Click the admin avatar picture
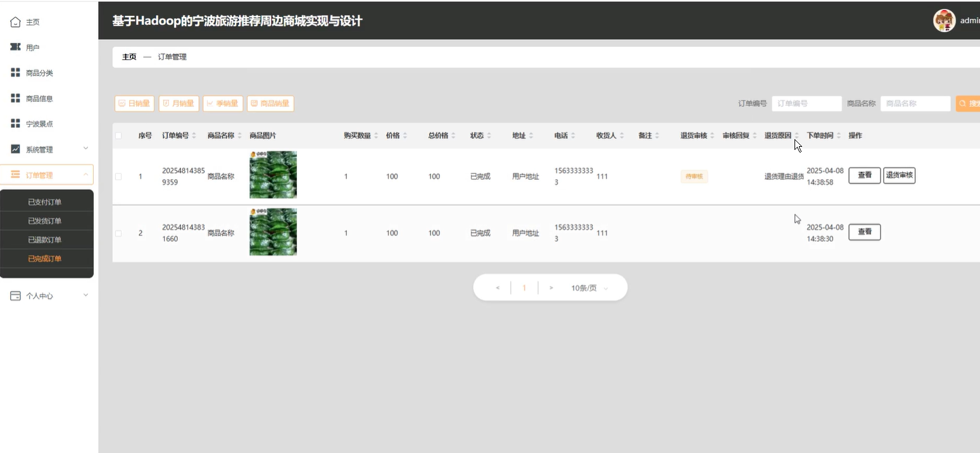 944,20
